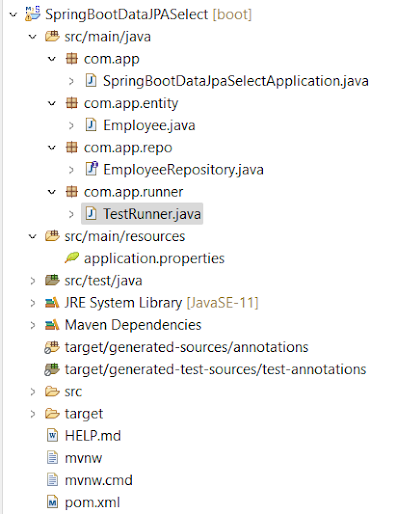Image resolution: width=397 pixels, height=514 pixels.
Task: Select JRE System Library [JavaSE-11] label
Action: coord(161,303)
